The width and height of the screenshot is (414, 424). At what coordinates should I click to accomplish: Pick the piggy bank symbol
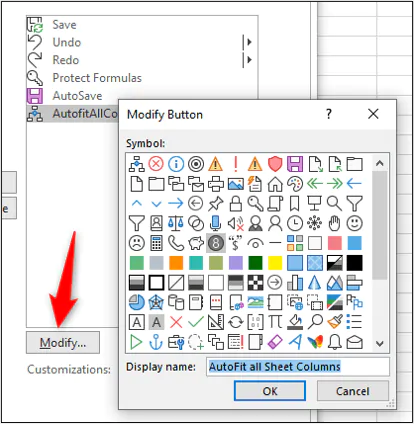coord(196,243)
